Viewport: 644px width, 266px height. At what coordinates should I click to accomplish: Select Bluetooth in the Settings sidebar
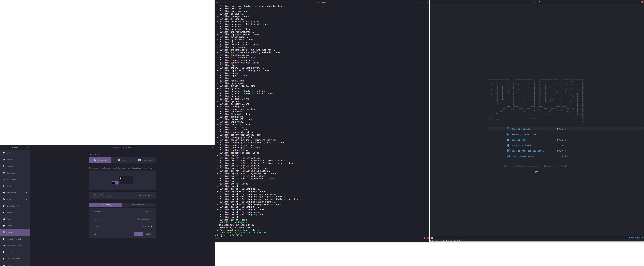pos(10,166)
